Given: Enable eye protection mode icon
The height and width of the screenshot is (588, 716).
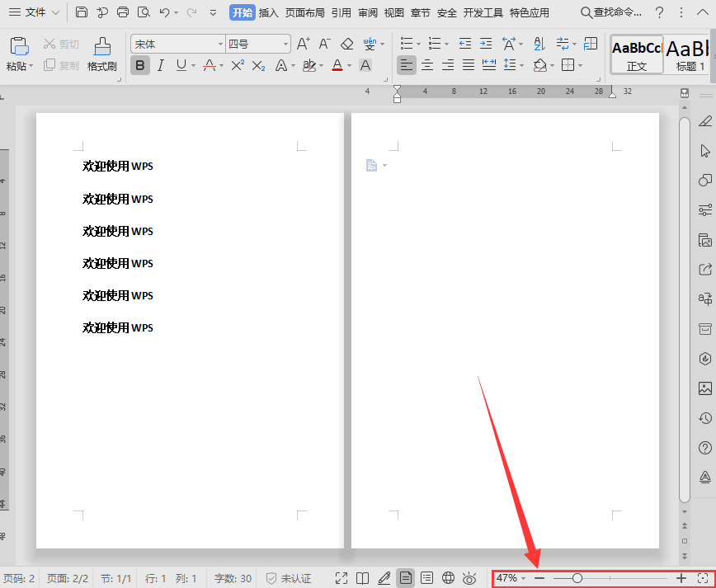Looking at the screenshot, I should pos(469,578).
